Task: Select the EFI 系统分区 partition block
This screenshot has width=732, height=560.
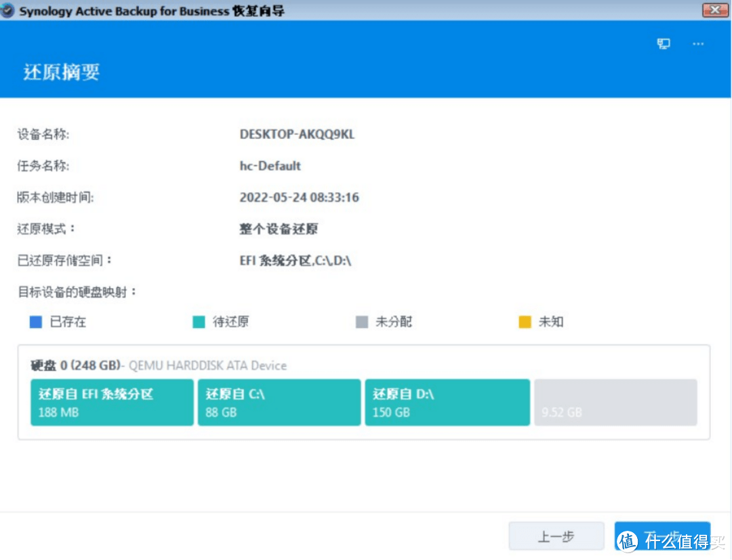Action: coord(111,401)
